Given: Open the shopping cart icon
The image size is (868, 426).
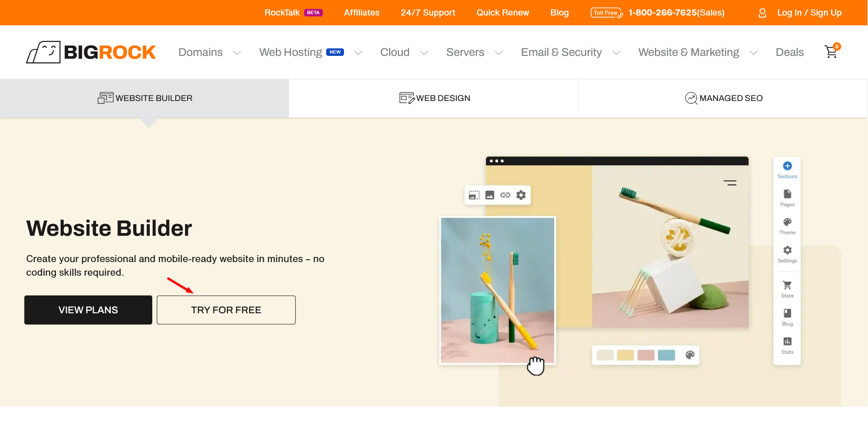Looking at the screenshot, I should pyautogui.click(x=832, y=51).
